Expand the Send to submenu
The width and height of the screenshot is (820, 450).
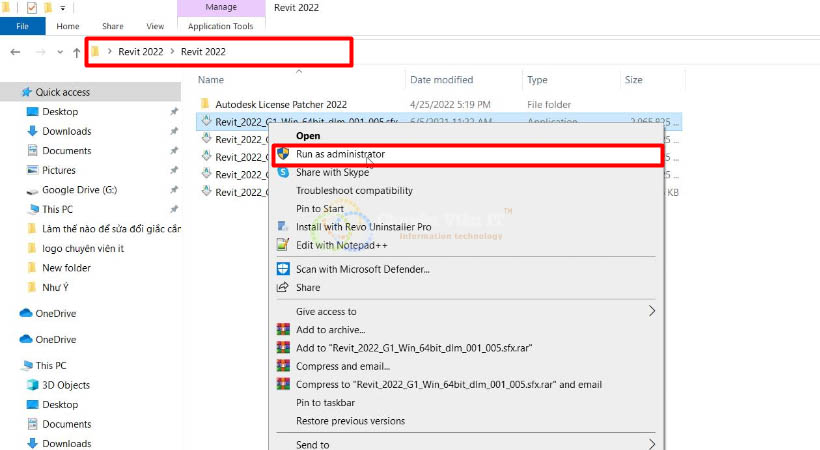pos(652,444)
